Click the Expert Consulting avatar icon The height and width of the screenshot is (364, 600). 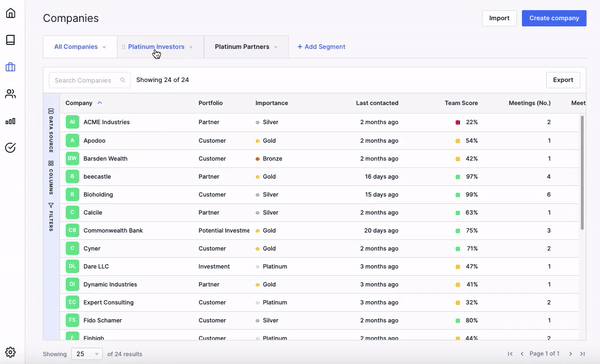pos(72,302)
